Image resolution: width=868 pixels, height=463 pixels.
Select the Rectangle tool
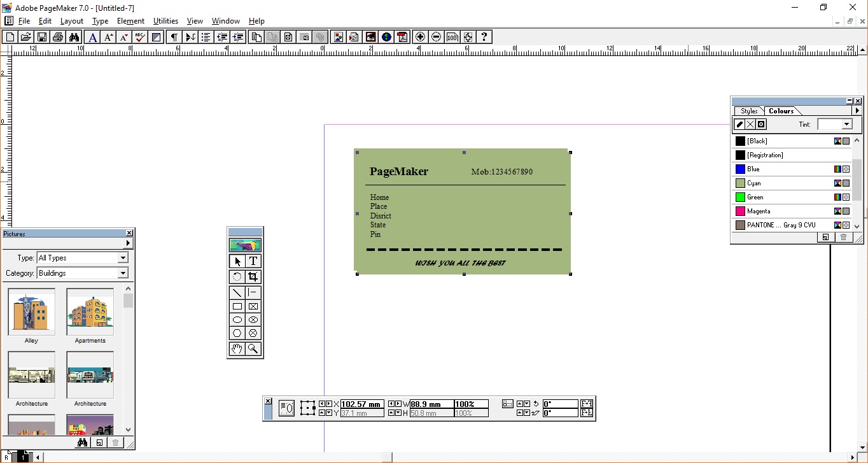235,306
